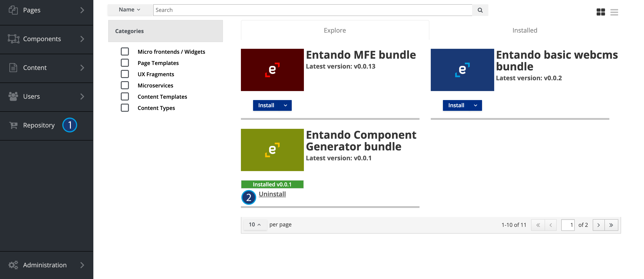This screenshot has width=644, height=279.
Task: Open Entando basic webcms install version dropdown
Action: pos(476,105)
